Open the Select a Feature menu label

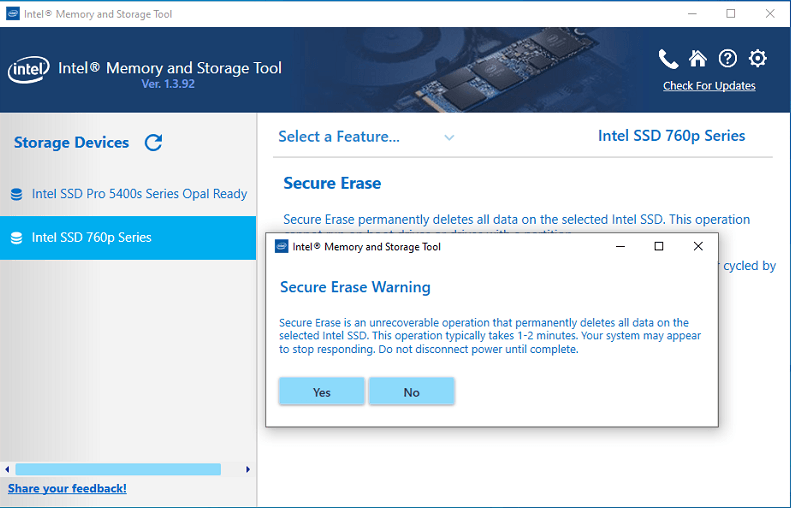[x=339, y=137]
